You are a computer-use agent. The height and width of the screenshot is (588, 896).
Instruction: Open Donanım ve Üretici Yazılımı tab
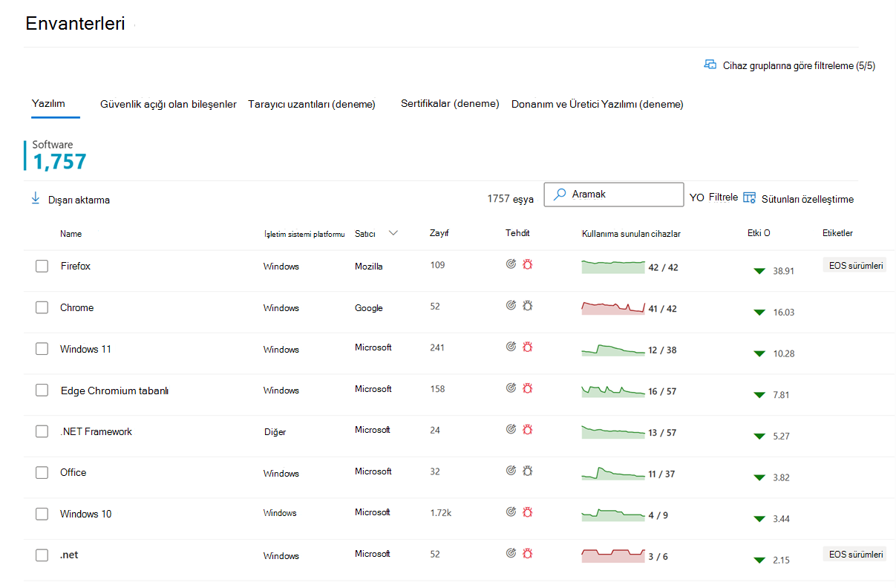(598, 104)
